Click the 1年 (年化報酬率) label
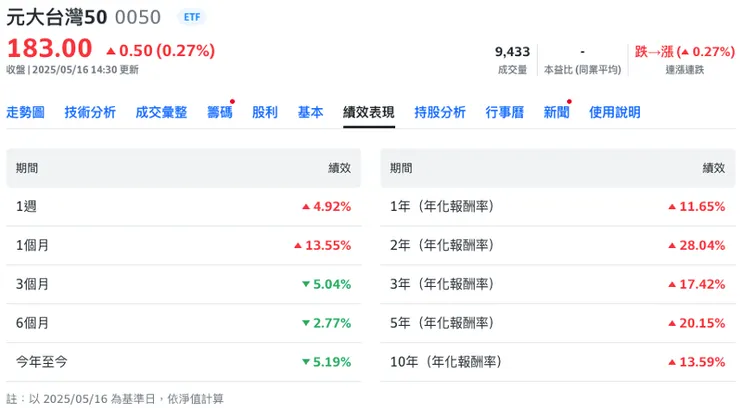Screen dimensions: 740x408 click(442, 207)
